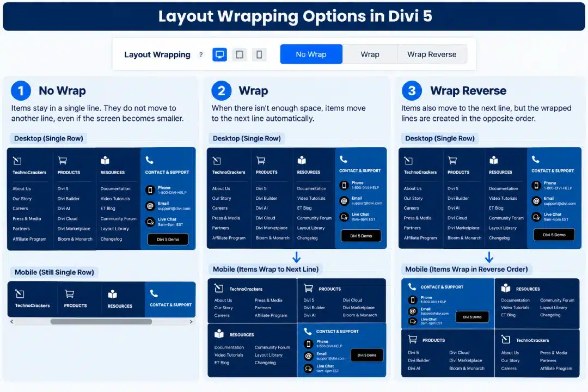Click the cart icon in Wrap mobile menu
Image resolution: width=588 pixels, height=392 pixels.
[x=308, y=288]
